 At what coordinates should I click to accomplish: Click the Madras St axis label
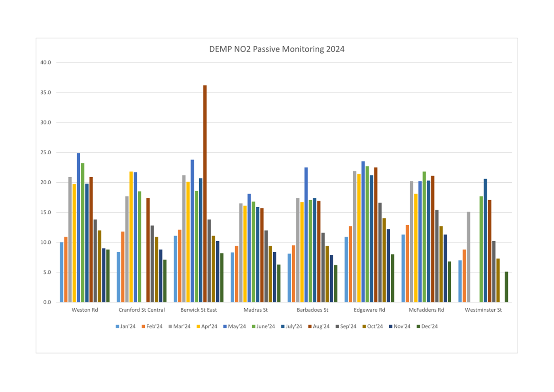(255, 310)
